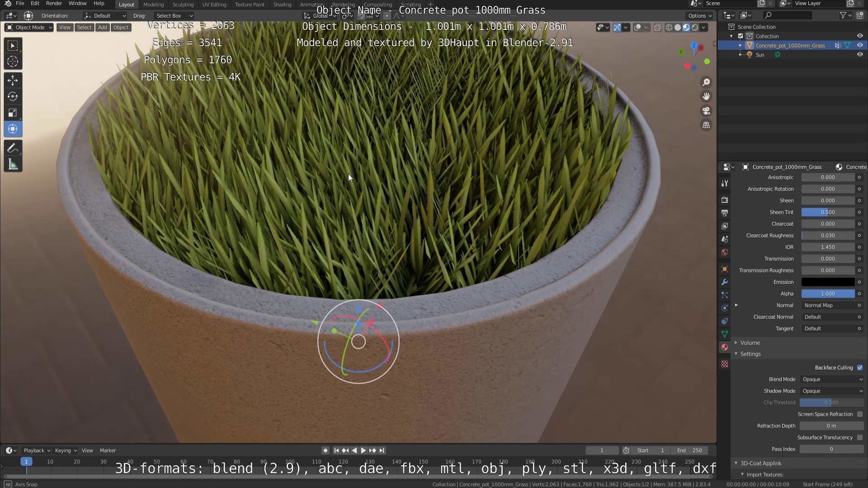Expand the Volume panel
This screenshot has width=868, height=488.
click(x=750, y=343)
